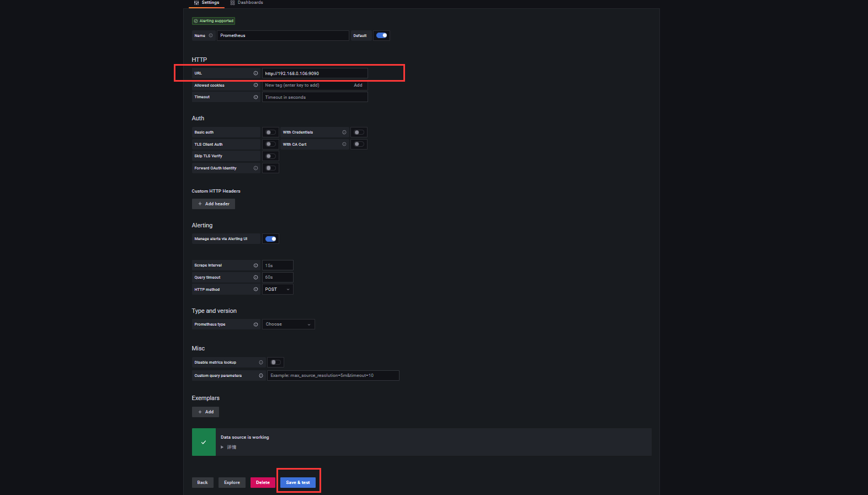Click the Allowed cookies info icon
The image size is (868, 495).
click(x=255, y=85)
